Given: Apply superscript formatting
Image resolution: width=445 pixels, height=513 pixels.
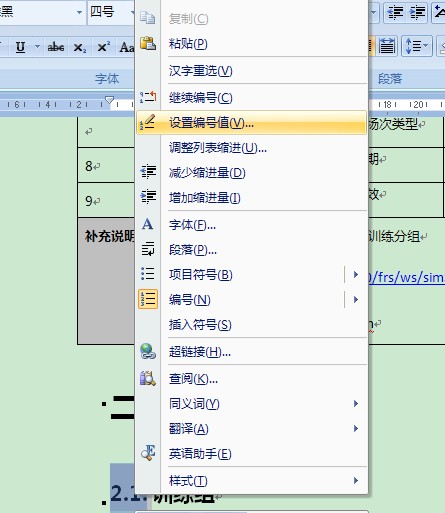Looking at the screenshot, I should (x=104, y=47).
